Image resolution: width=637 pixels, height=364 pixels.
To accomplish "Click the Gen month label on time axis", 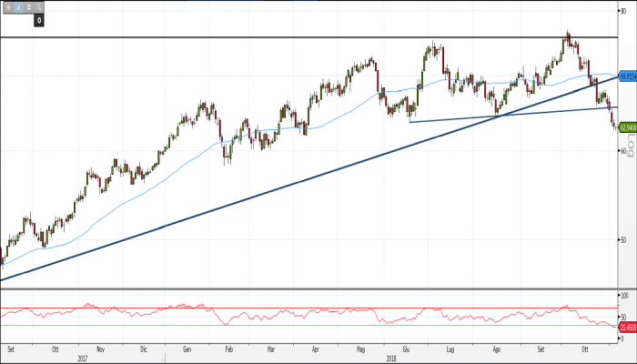I will [187, 349].
